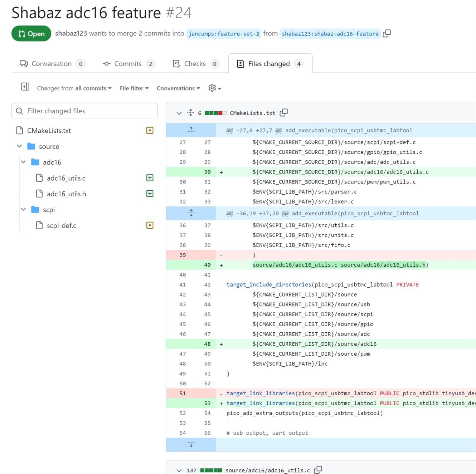
Task: Click source folder icon in file tree
Action: pyautogui.click(x=31, y=146)
